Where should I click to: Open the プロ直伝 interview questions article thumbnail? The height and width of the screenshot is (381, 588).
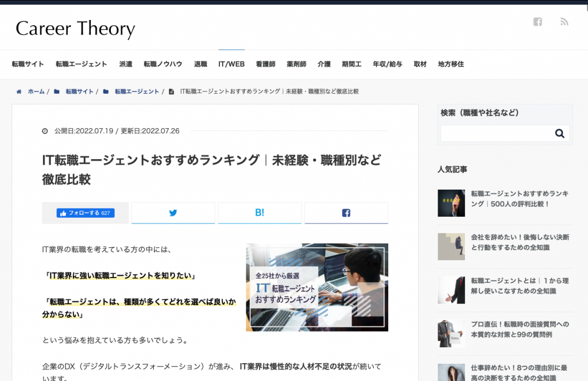coord(451,334)
